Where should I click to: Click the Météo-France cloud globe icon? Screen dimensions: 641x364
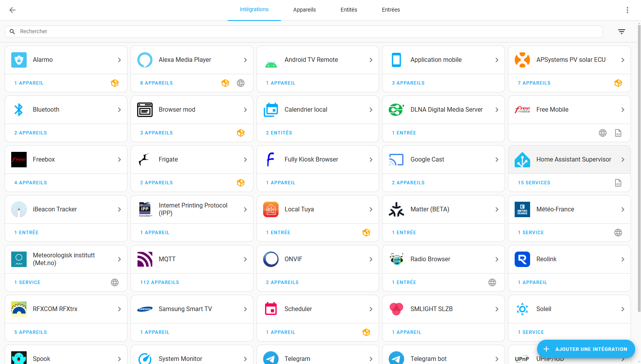[618, 233]
